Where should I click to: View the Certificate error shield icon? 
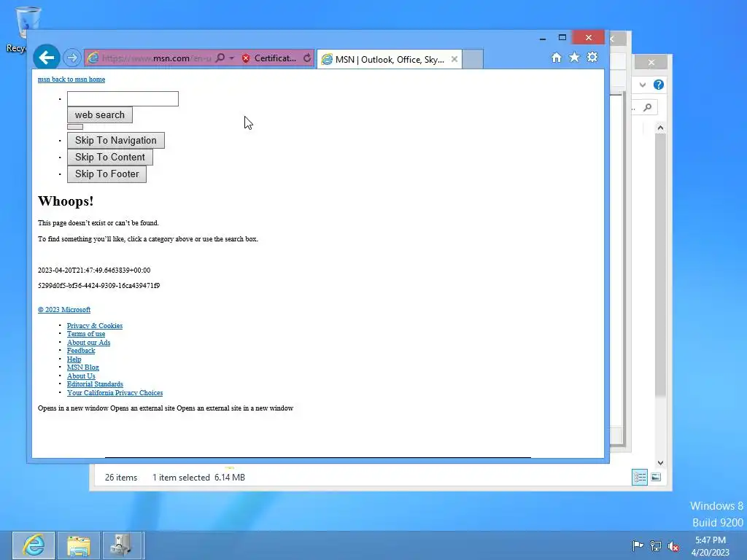246,58
